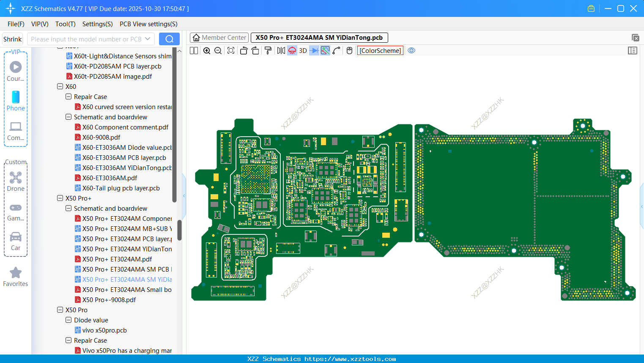Open X60t-PD2085AM PCB layer.pcb file
This screenshot has width=644, height=363.
114,66
